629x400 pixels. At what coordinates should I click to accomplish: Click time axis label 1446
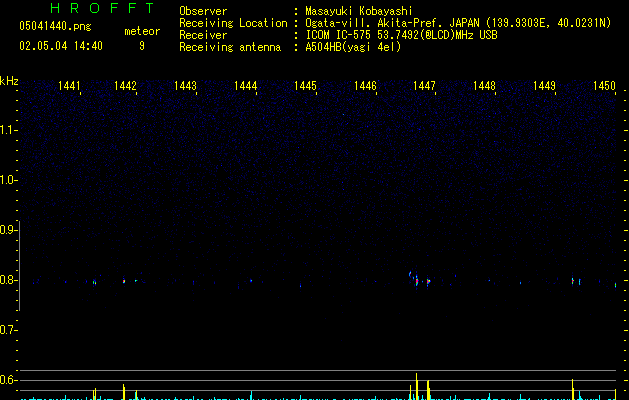click(365, 86)
